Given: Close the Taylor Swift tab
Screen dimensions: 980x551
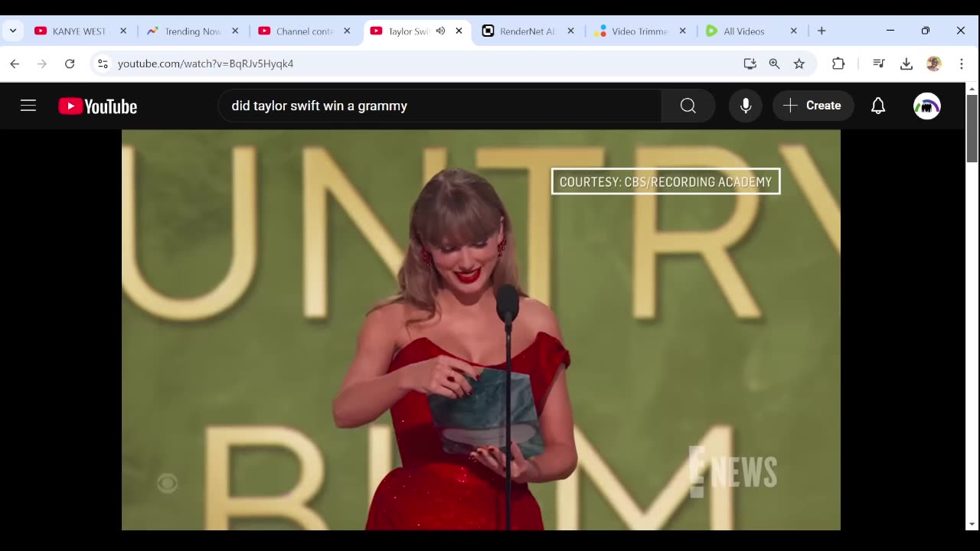Looking at the screenshot, I should pyautogui.click(x=459, y=31).
